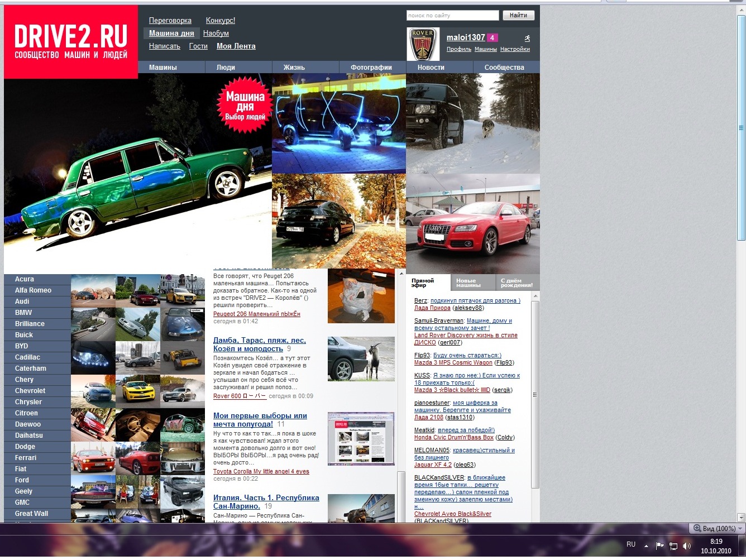Switch to the Прямой эфир tab
The height and width of the screenshot is (560, 746).
[x=428, y=283]
